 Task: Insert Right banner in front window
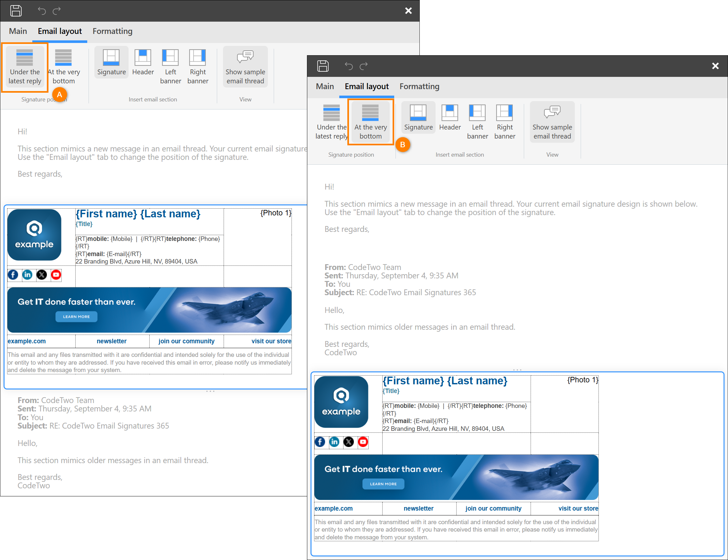coord(505,122)
